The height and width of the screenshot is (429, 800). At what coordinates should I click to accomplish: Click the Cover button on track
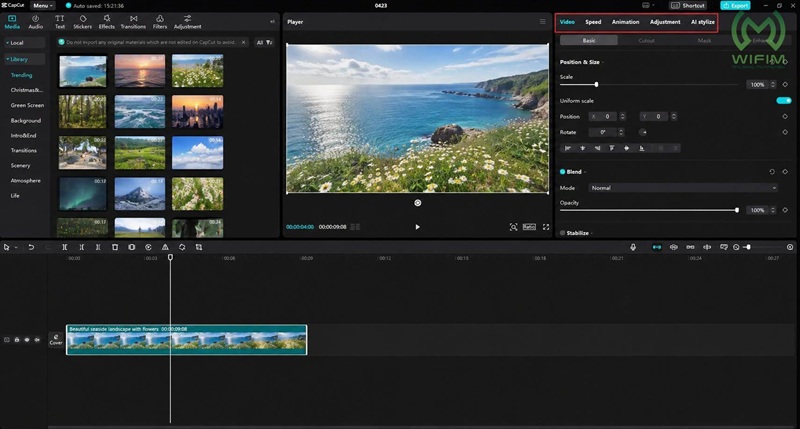pyautogui.click(x=56, y=340)
